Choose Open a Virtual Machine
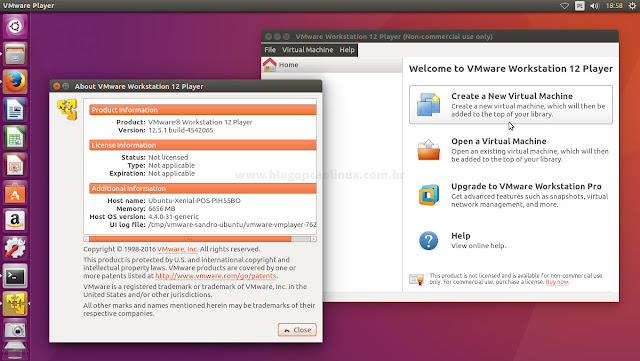This screenshot has width=640, height=361. click(511, 150)
